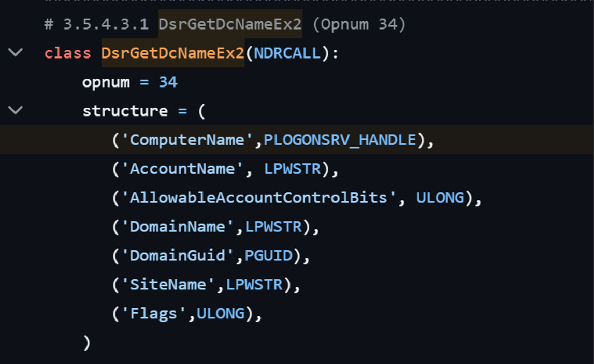Image resolution: width=594 pixels, height=364 pixels.
Task: Click LPWSTR on the AccountName line
Action: click(x=292, y=169)
